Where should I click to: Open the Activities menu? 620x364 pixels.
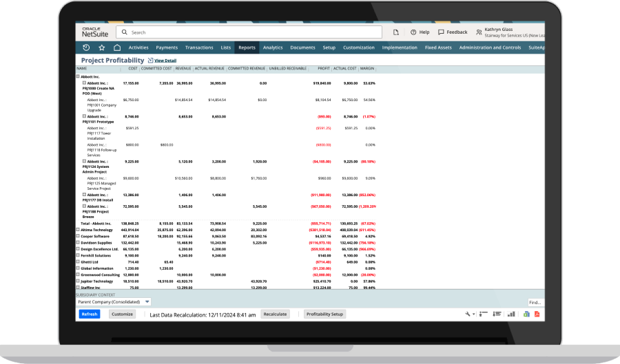(138, 47)
